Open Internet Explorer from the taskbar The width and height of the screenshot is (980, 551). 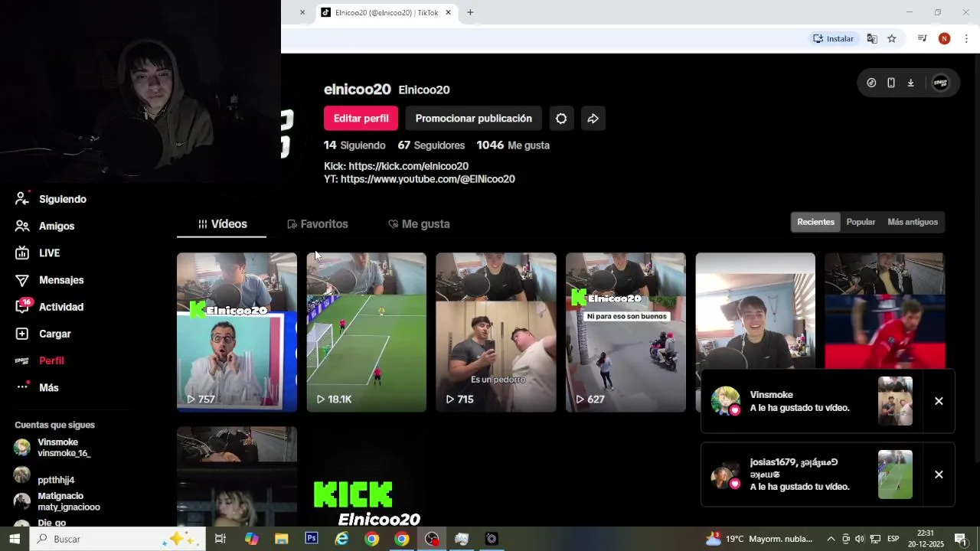tap(341, 539)
